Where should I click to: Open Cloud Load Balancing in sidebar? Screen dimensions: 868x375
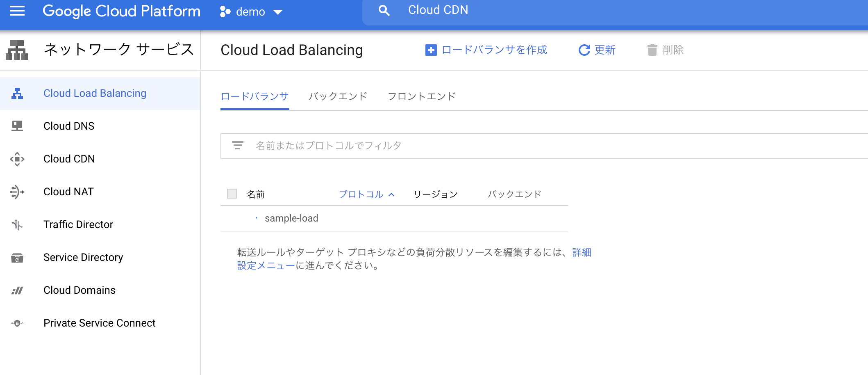point(100,94)
